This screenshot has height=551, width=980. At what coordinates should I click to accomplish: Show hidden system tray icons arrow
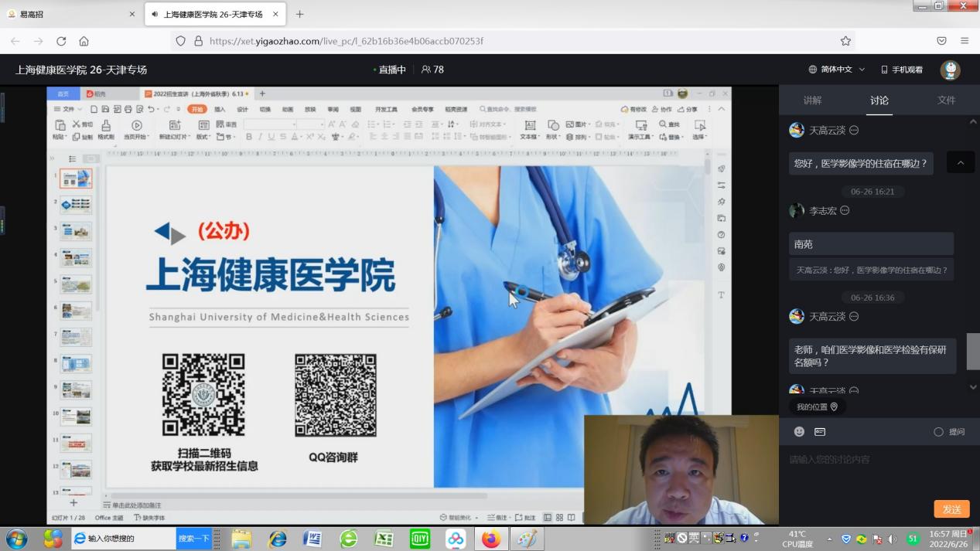pyautogui.click(x=829, y=539)
